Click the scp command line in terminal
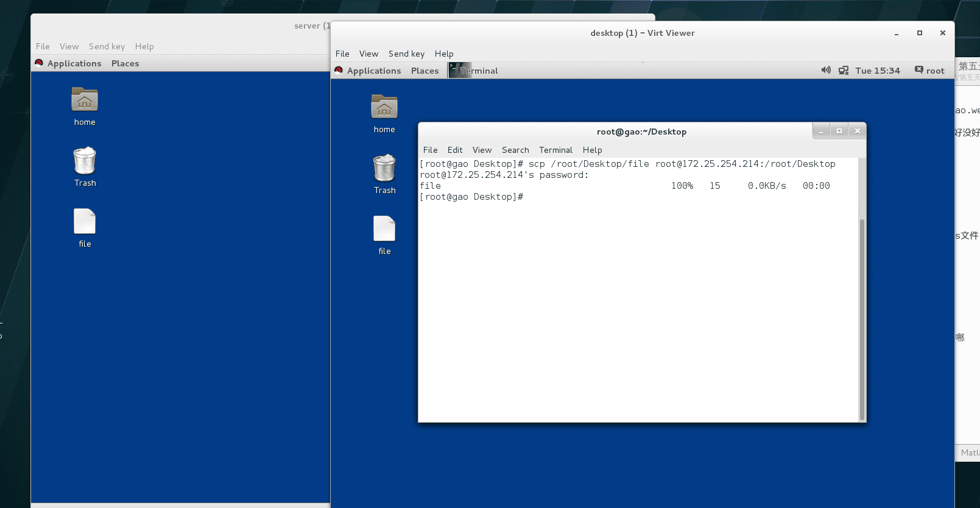The width and height of the screenshot is (980, 508). tap(627, 164)
